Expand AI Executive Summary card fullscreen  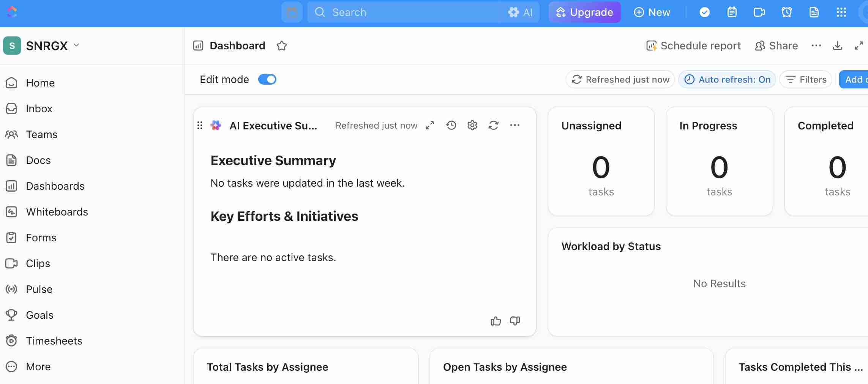tap(430, 125)
